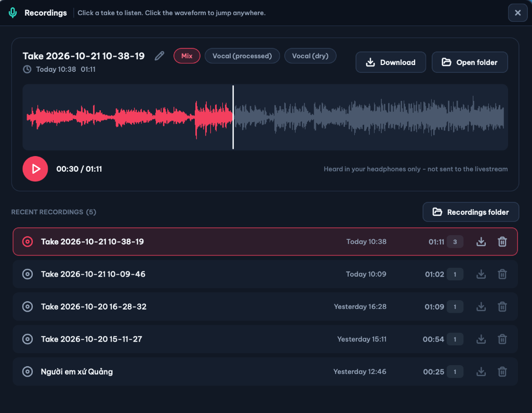Jump back into the played red waveform
This screenshot has height=413, width=532.
coord(129,117)
